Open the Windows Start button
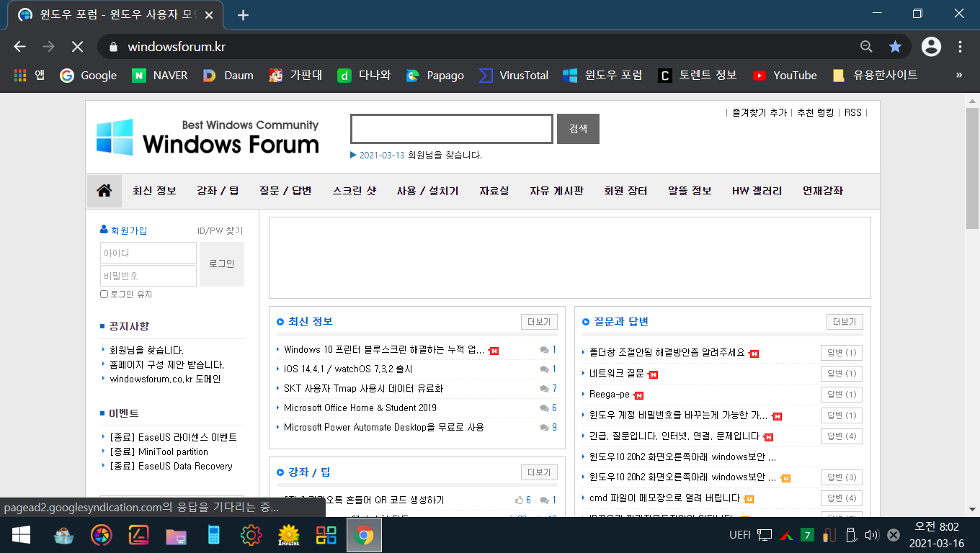980x553 pixels. click(21, 535)
